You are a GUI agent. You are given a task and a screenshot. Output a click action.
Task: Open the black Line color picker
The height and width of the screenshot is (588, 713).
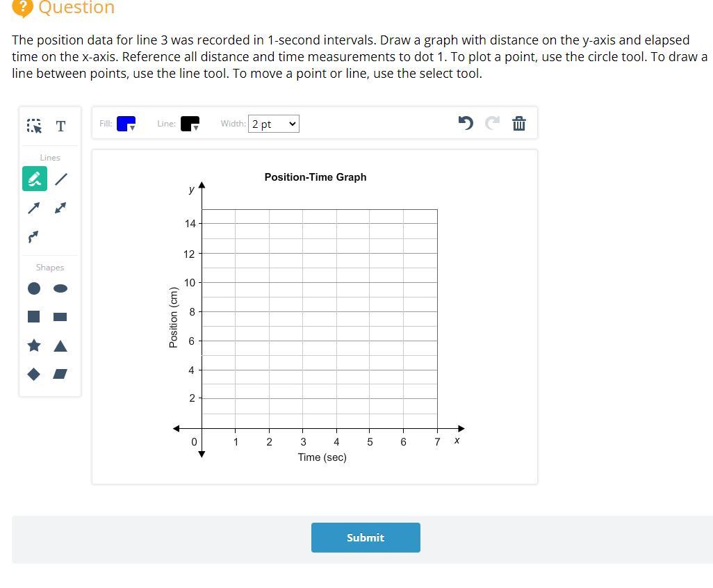(x=190, y=124)
